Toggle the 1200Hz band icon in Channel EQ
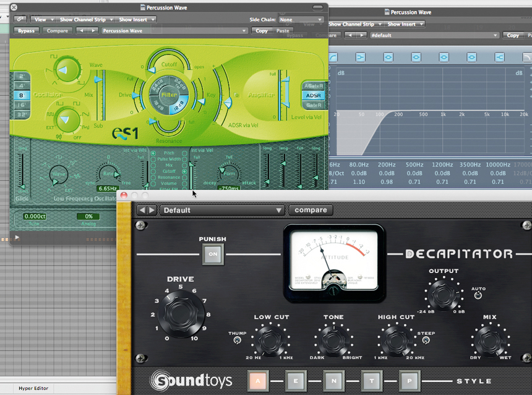Viewport: 532px width, 395px height. tap(444, 57)
